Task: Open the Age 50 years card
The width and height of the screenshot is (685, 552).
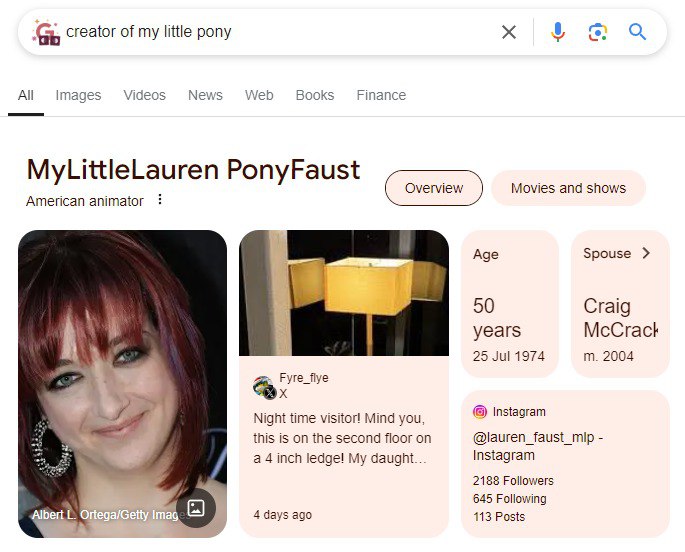Action: pyautogui.click(x=510, y=304)
